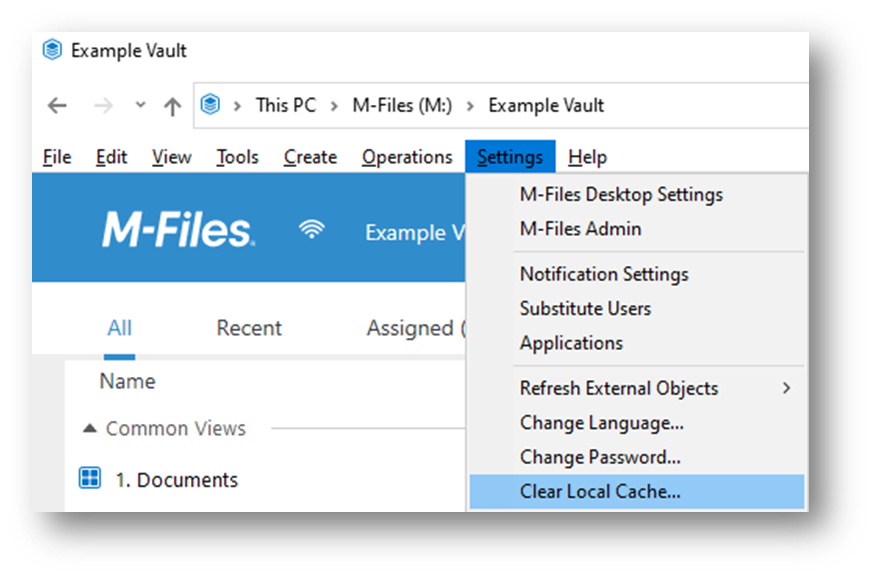Click the M-Files (M:) breadcrumb link
This screenshot has width=874, height=577.
pyautogui.click(x=402, y=105)
